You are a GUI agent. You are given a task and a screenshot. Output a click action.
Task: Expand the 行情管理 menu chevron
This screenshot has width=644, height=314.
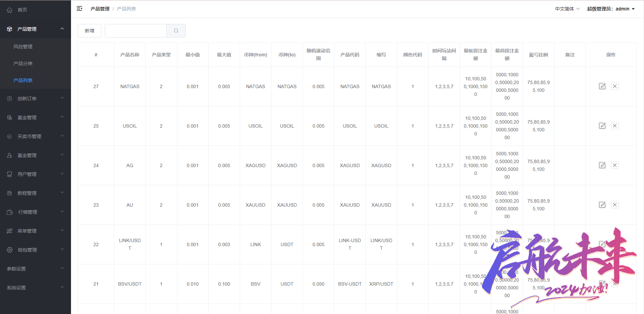point(62,212)
